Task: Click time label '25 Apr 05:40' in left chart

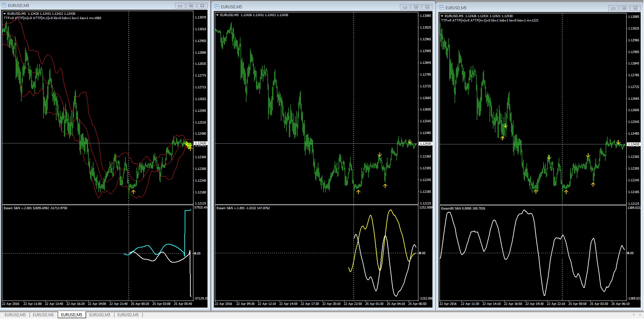Action: click(183, 304)
